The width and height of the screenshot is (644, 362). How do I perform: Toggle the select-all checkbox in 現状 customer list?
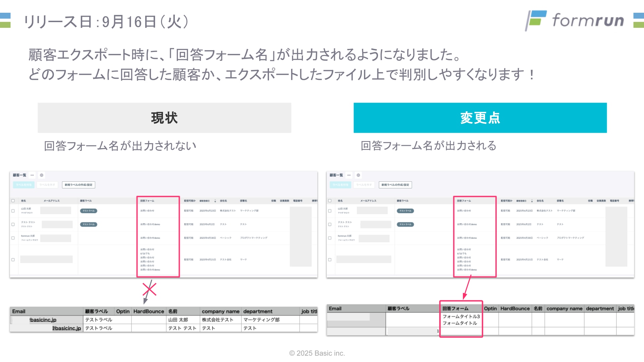[13, 201]
